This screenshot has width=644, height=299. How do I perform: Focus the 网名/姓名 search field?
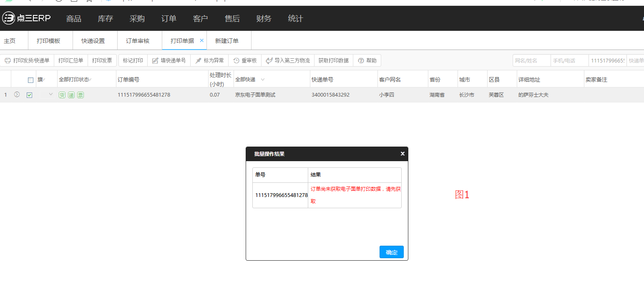[531, 60]
